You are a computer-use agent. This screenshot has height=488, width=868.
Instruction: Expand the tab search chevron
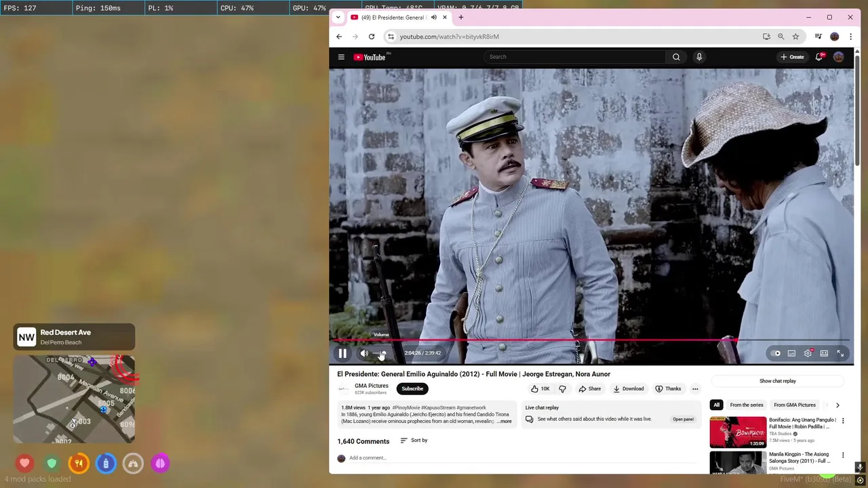point(338,18)
